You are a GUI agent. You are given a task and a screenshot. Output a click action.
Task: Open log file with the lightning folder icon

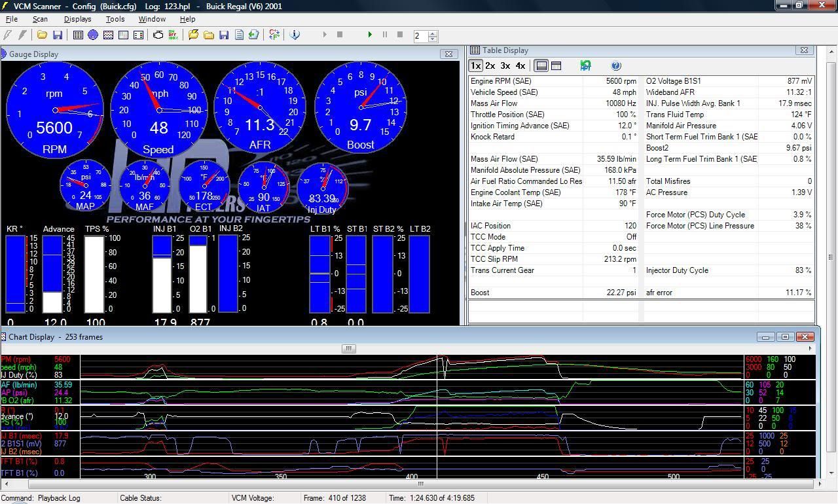193,35
